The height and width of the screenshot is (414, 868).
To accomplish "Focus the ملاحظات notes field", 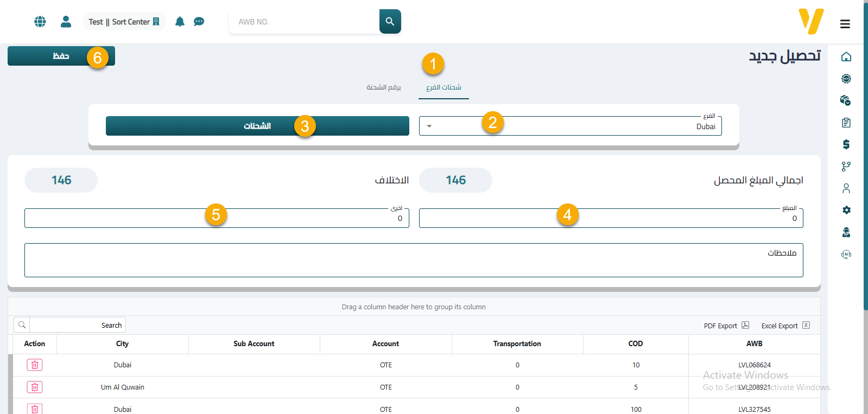I will click(x=413, y=260).
